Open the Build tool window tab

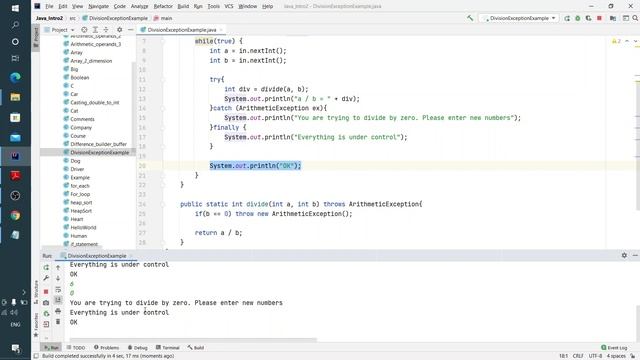coord(196,347)
